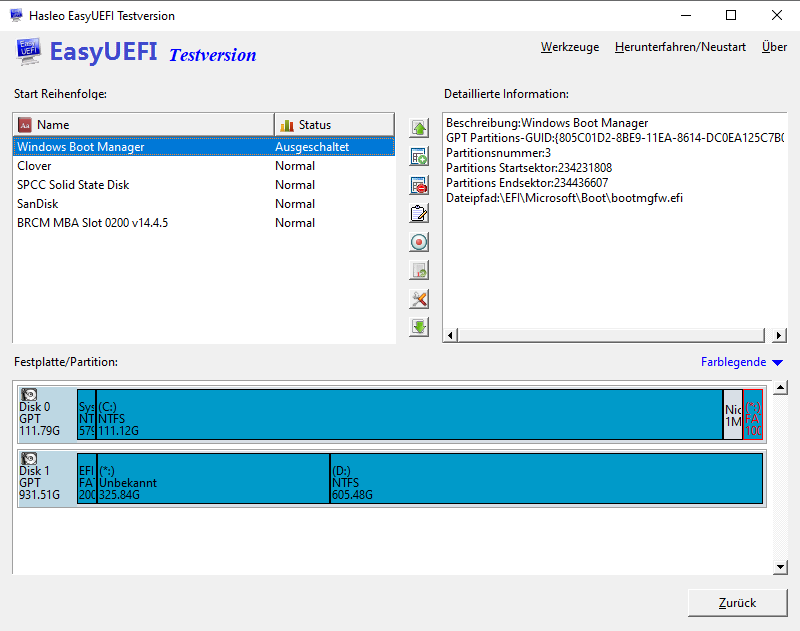Click the details panel horizontal scrollbar thumb
Screen dimensions: 800x631
pos(611,335)
